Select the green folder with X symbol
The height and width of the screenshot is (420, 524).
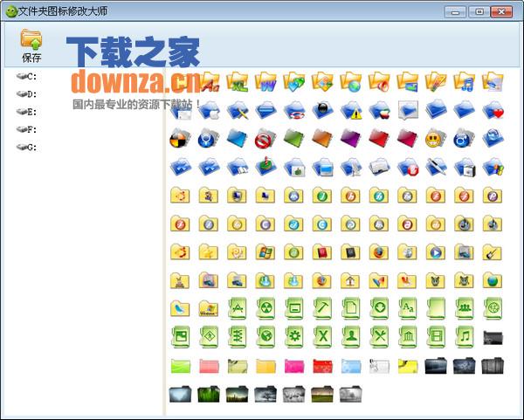[322, 337]
